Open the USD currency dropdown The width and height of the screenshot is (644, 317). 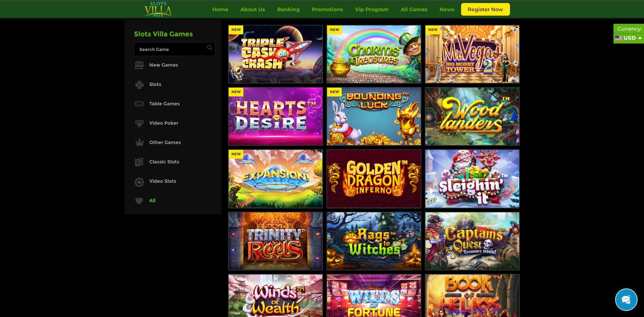click(x=628, y=38)
